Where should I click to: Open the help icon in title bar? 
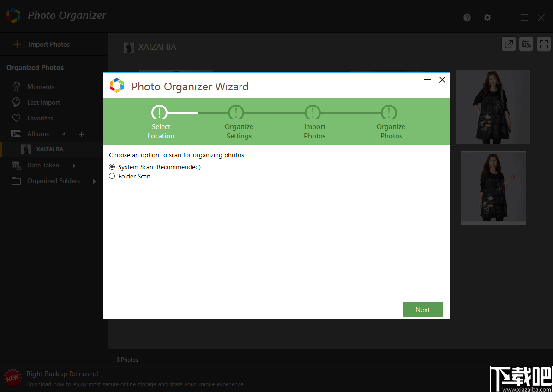tap(467, 18)
